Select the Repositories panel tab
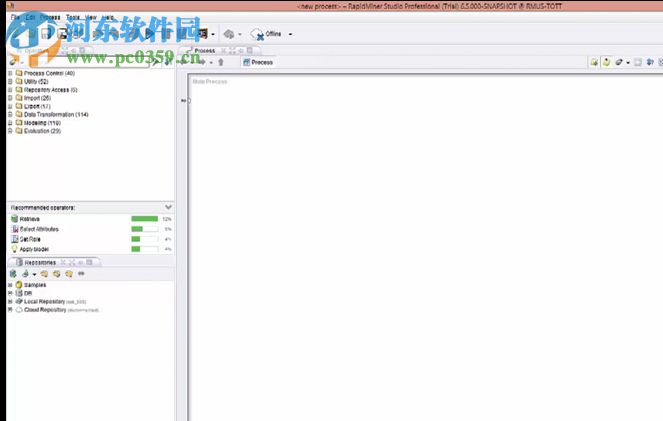The image size is (663, 421). pos(40,262)
